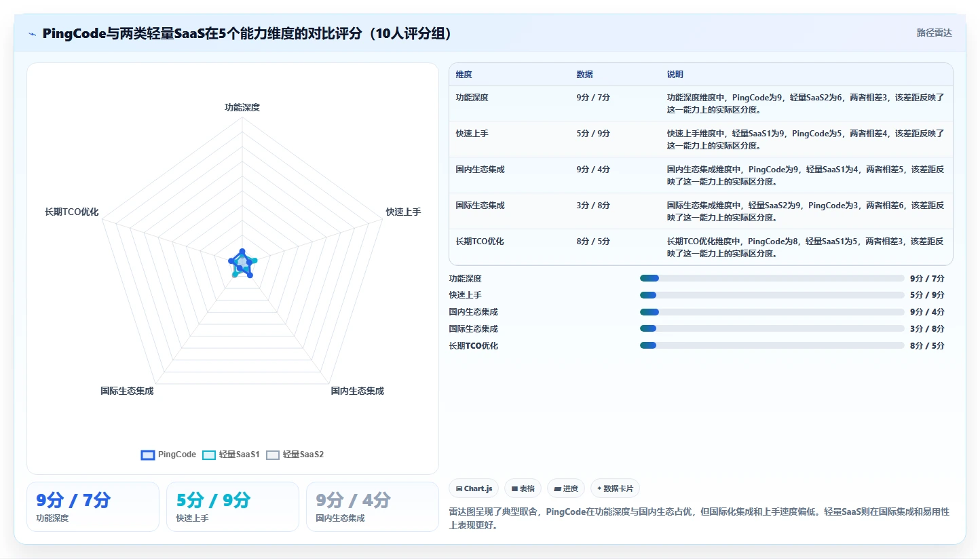Click the Chart.js tag chip
980x559 pixels.
pyautogui.click(x=474, y=488)
